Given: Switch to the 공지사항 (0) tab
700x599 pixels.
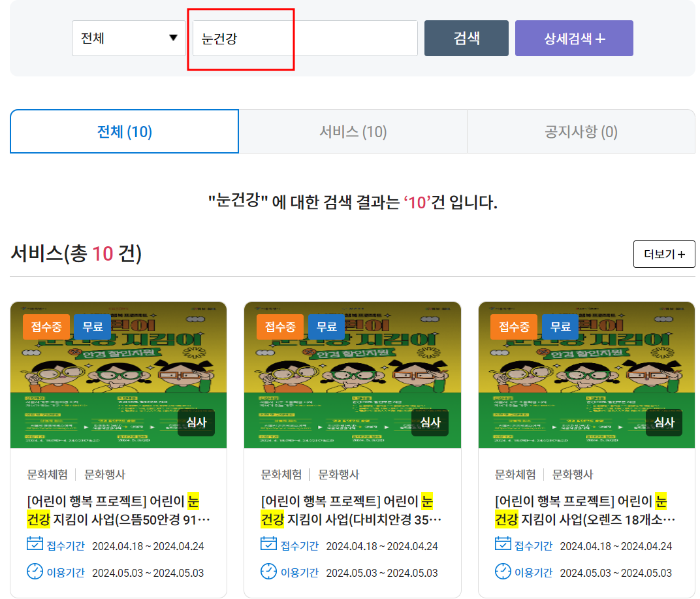Looking at the screenshot, I should click(x=581, y=131).
